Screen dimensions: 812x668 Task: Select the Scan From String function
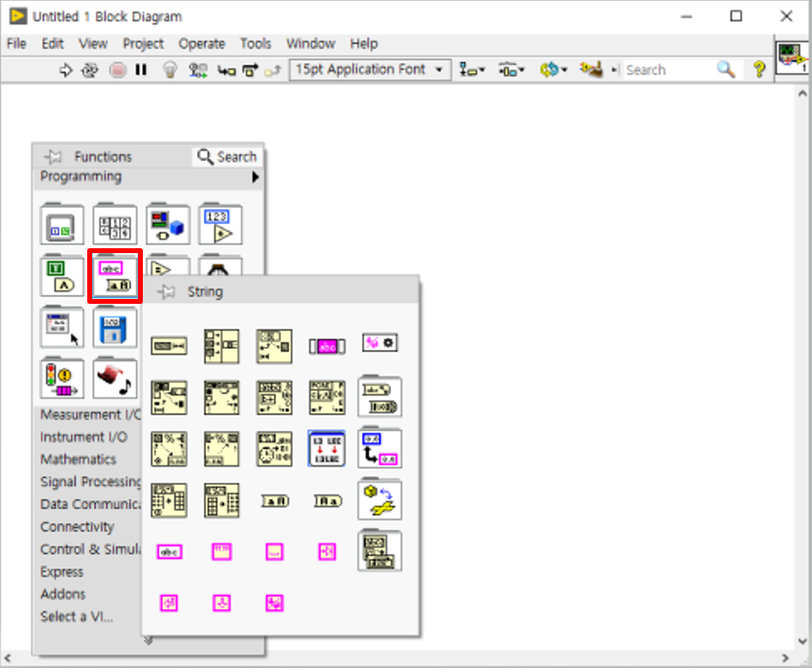pyautogui.click(x=169, y=449)
